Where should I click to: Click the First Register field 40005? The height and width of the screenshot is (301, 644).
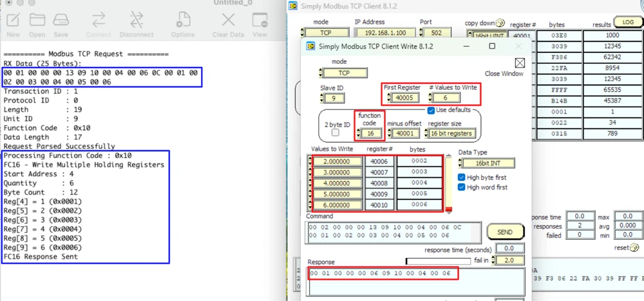tap(405, 98)
